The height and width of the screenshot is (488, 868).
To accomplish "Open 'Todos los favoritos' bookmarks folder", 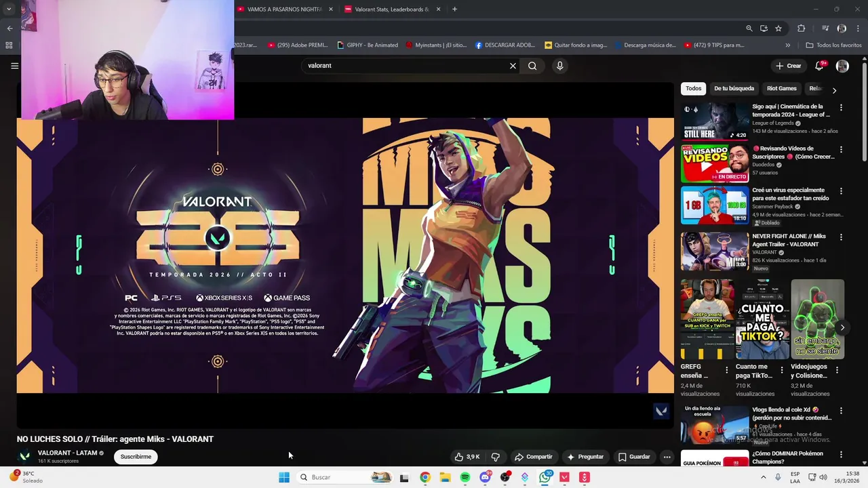I will pyautogui.click(x=833, y=45).
